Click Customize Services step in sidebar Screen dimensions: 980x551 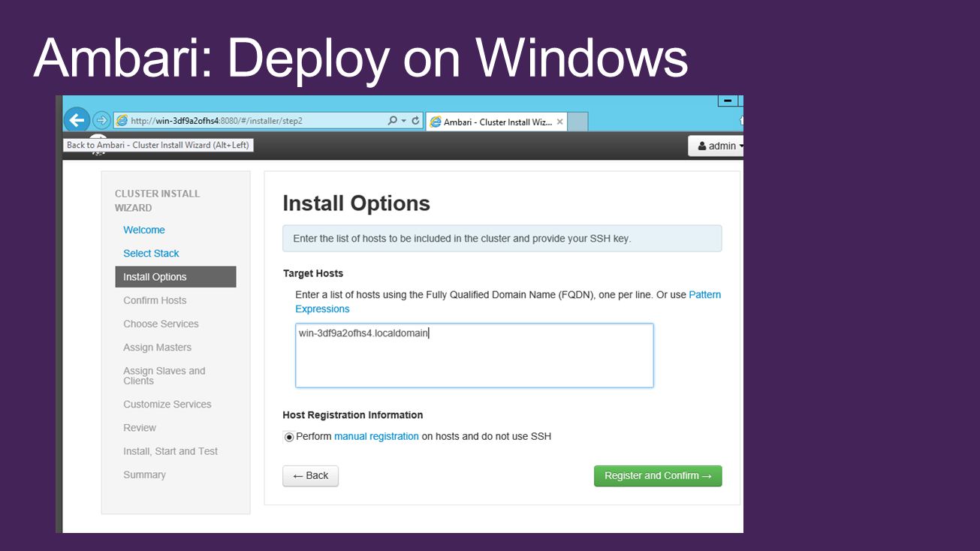pos(167,404)
